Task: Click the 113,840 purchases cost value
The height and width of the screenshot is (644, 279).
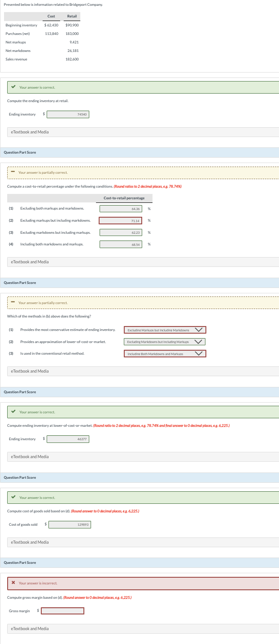Action: pyautogui.click(x=52, y=34)
